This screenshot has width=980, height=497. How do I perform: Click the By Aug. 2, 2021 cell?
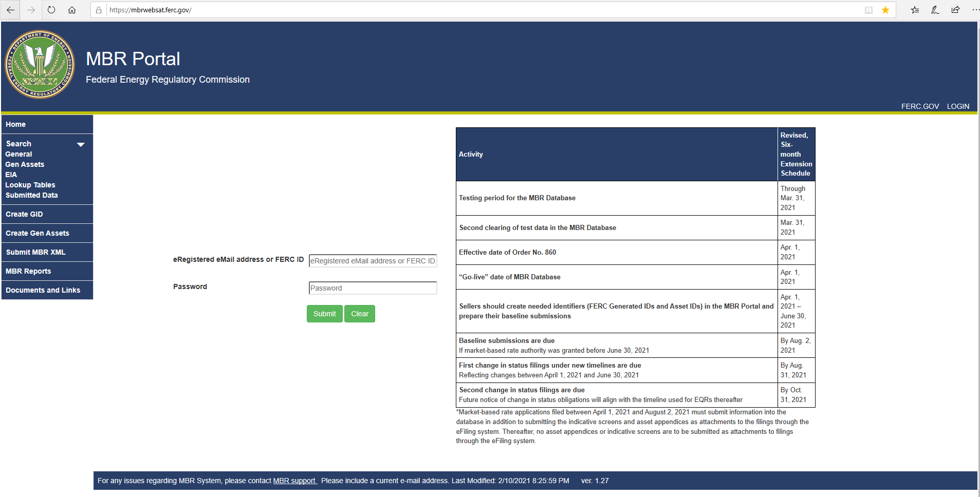click(x=796, y=346)
